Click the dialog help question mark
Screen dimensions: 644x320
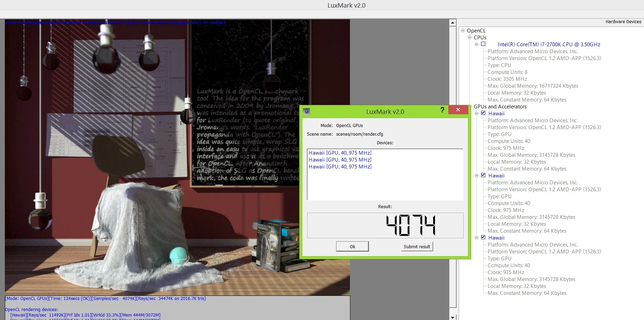coord(442,110)
